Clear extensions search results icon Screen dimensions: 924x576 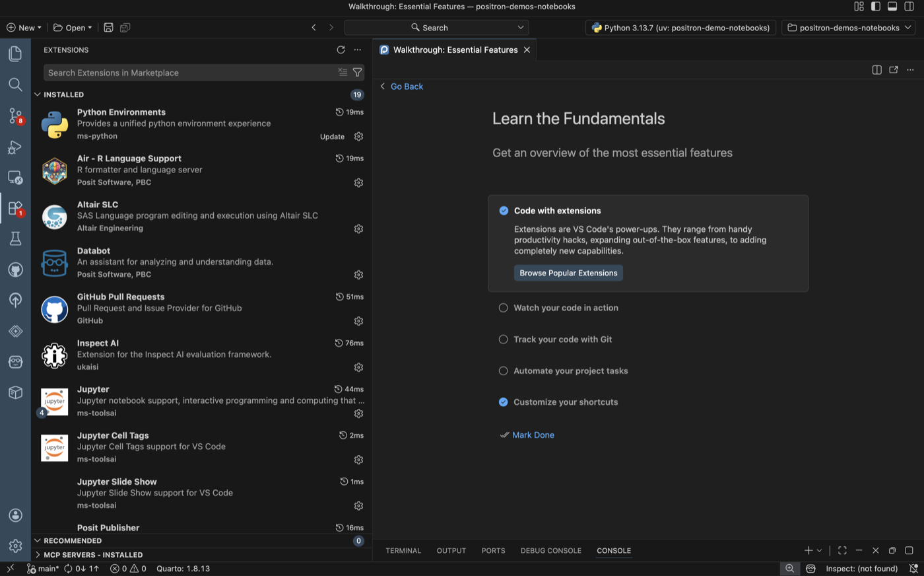point(343,72)
